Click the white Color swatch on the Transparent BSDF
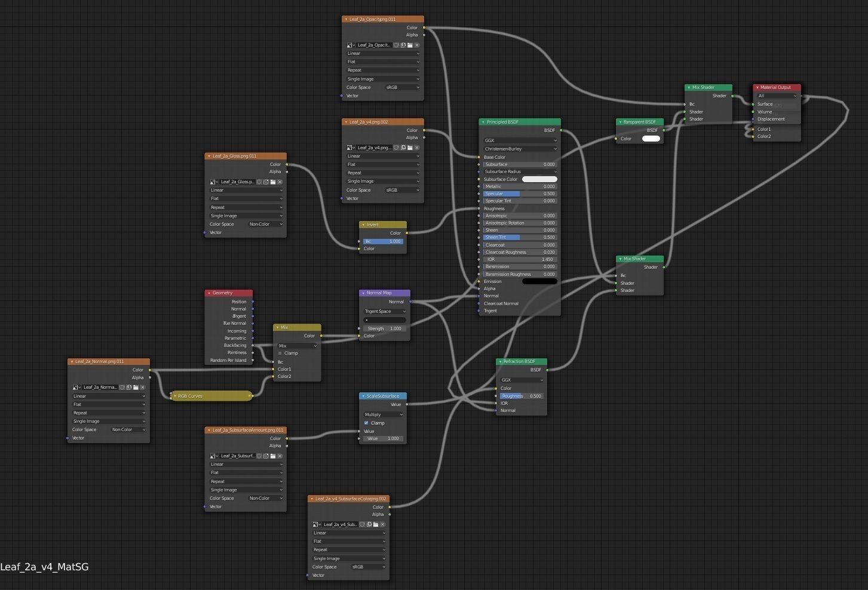Image resolution: width=868 pixels, height=590 pixels. pyautogui.click(x=651, y=139)
